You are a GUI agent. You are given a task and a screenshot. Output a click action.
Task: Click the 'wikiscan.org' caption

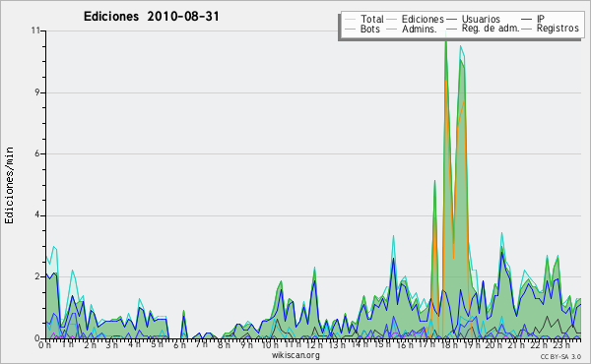295,355
